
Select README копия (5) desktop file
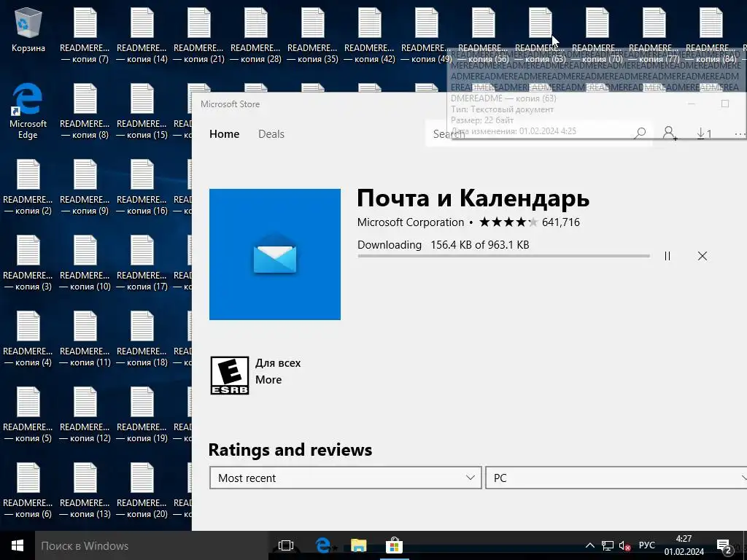(28, 414)
